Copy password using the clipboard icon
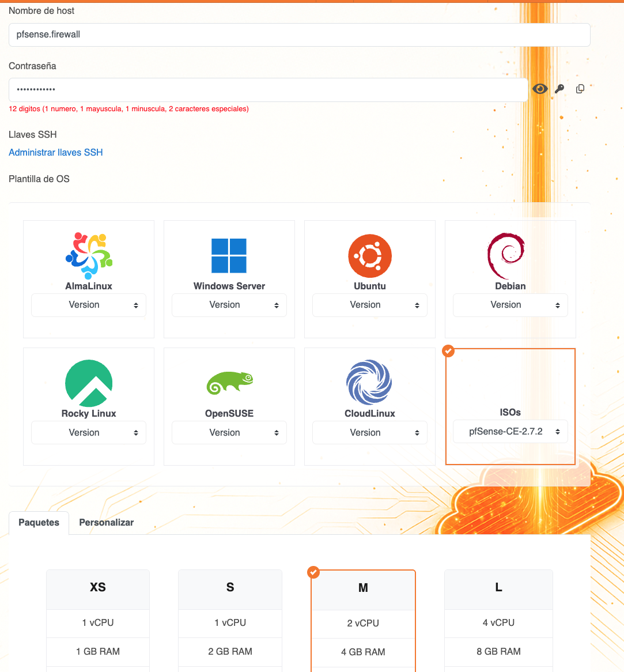This screenshot has width=624, height=672. pos(580,89)
